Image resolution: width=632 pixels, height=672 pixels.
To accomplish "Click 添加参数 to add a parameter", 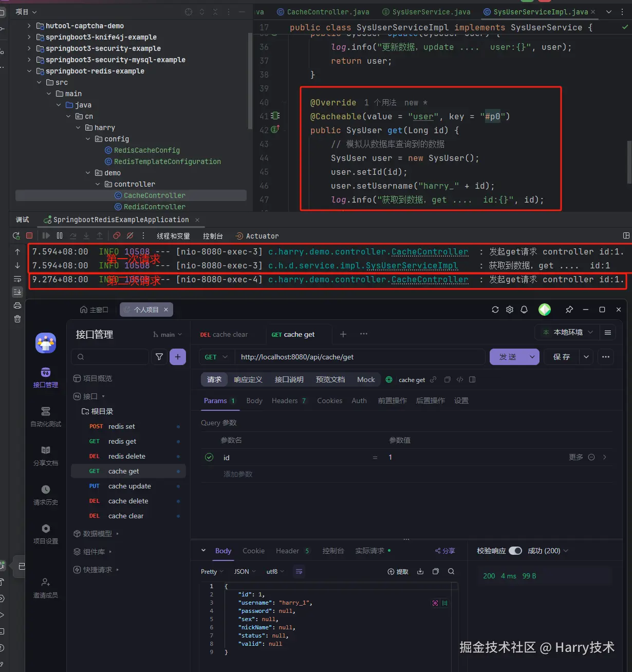I will [x=238, y=474].
